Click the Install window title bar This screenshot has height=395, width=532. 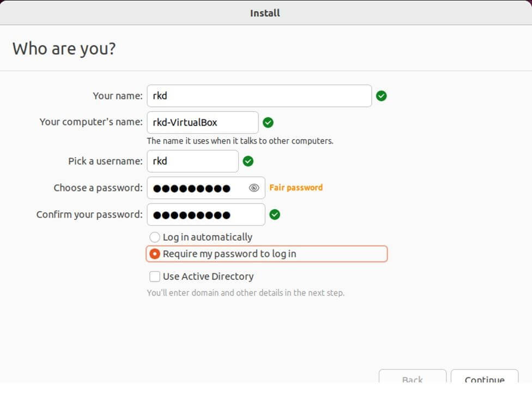[265, 13]
